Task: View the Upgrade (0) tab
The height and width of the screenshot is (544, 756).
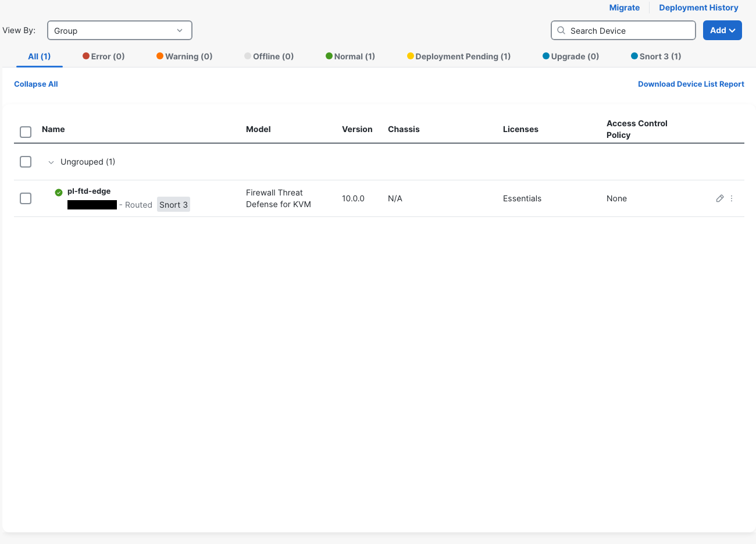Action: 570,56
